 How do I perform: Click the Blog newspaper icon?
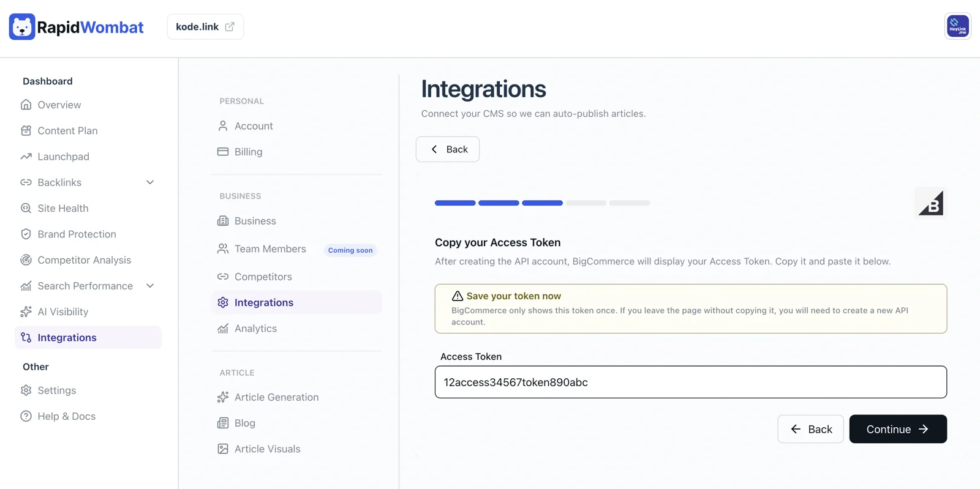(x=223, y=423)
